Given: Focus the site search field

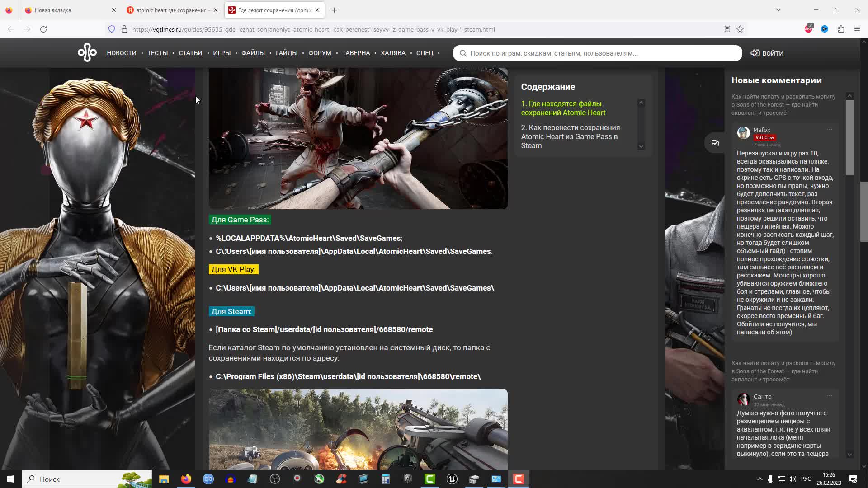Looking at the screenshot, I should pos(597,53).
